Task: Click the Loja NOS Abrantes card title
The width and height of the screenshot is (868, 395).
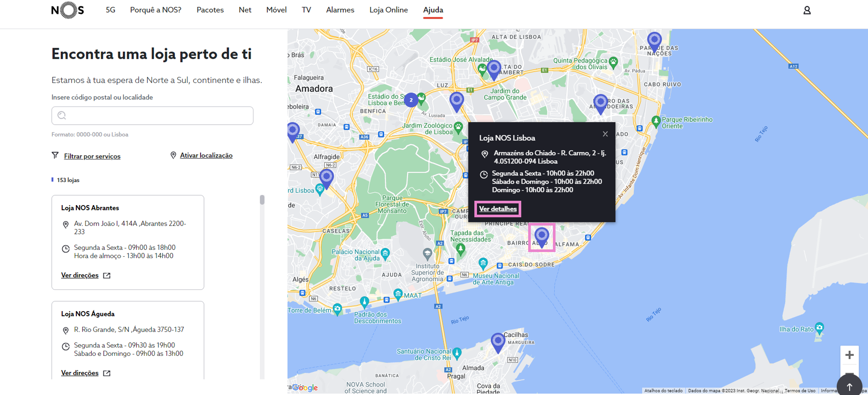Action: click(x=90, y=208)
